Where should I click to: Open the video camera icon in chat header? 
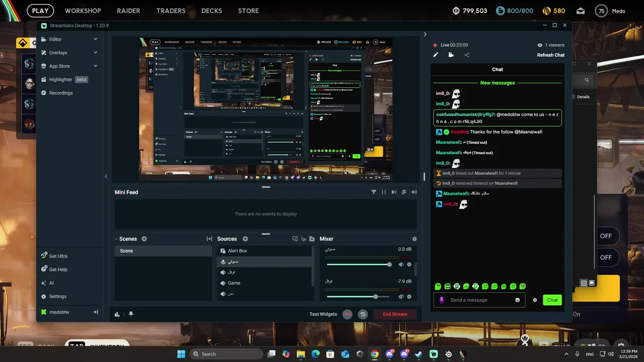(x=451, y=55)
